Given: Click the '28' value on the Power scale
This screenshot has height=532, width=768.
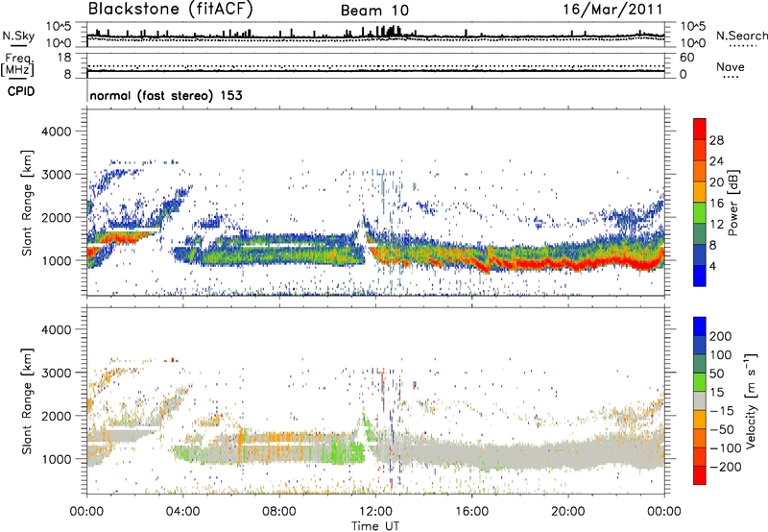Looking at the screenshot, I should pyautogui.click(x=716, y=140).
